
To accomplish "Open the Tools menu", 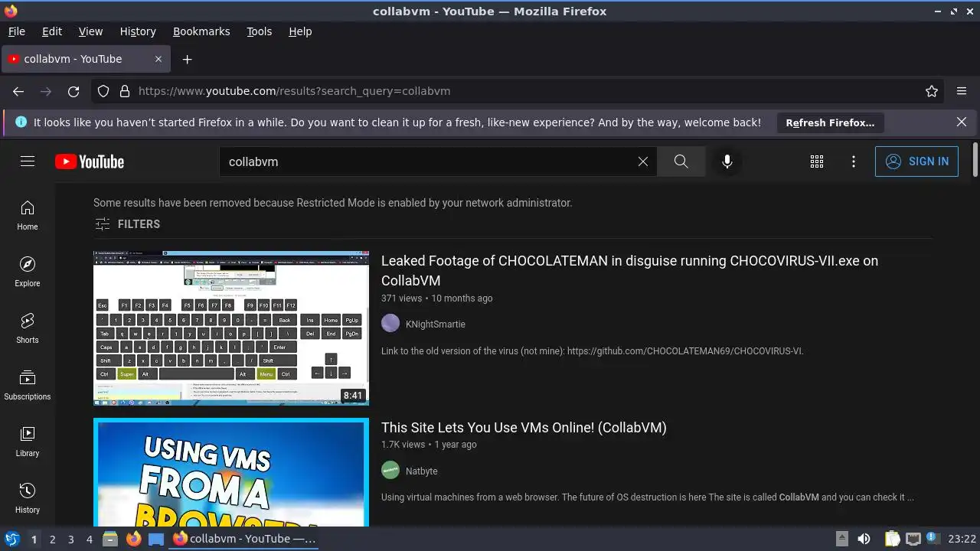I will (259, 31).
